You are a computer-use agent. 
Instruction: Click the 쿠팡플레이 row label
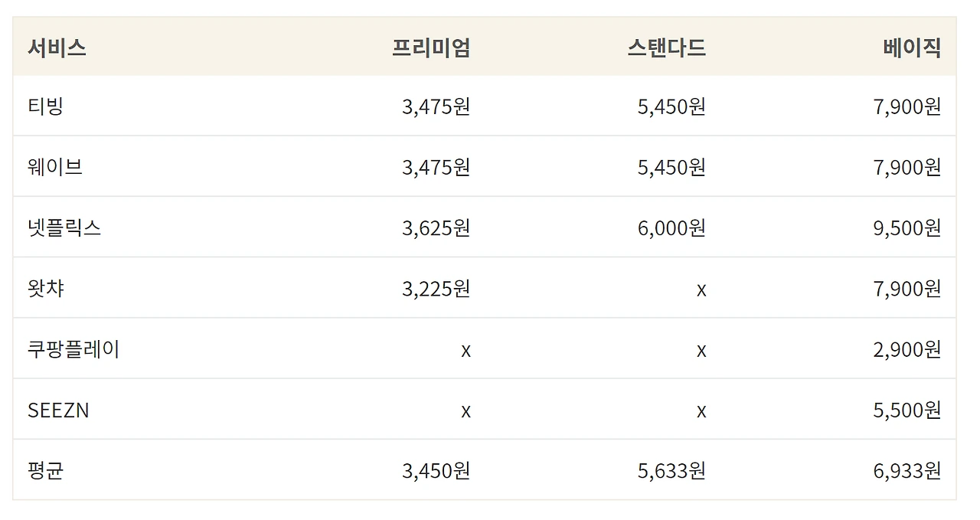[x=73, y=349]
